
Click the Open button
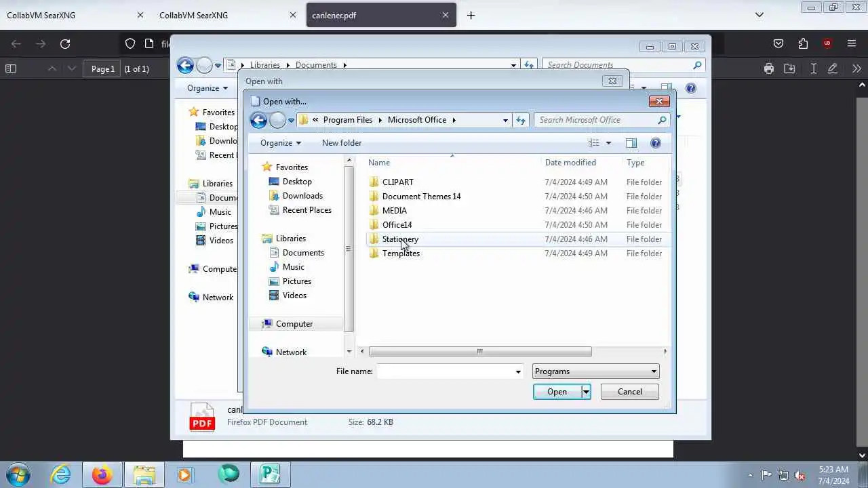557,392
